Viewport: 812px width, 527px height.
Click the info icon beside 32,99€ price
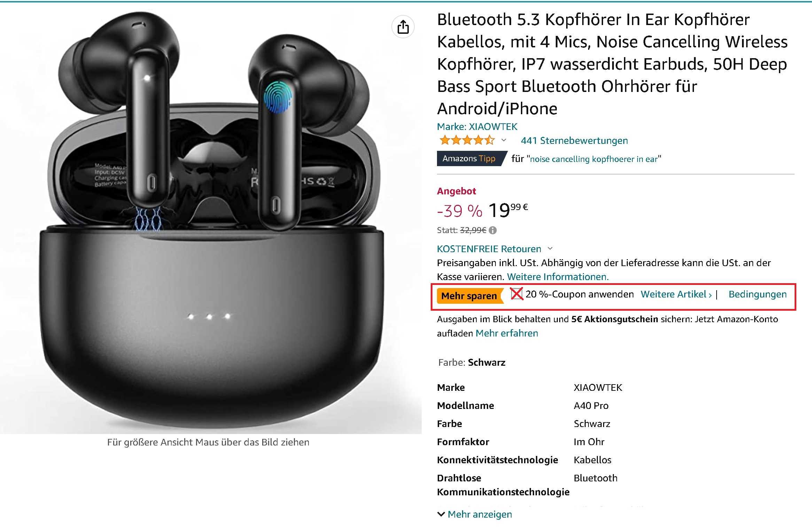click(493, 230)
